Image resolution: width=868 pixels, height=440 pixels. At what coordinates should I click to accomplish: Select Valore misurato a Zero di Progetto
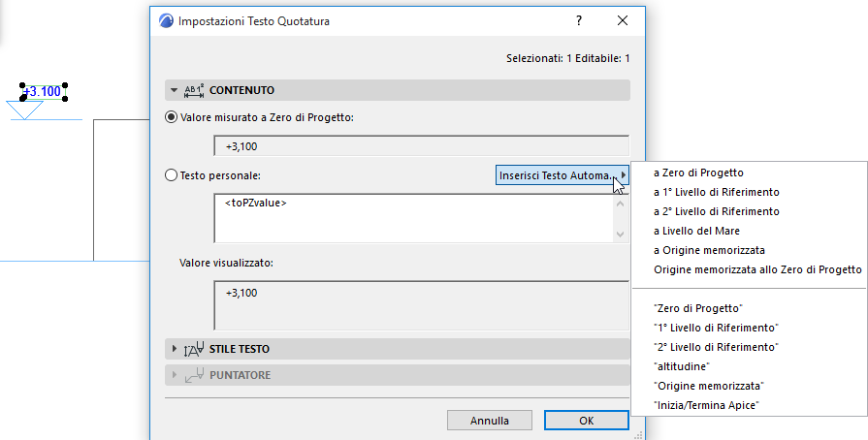coord(172,117)
